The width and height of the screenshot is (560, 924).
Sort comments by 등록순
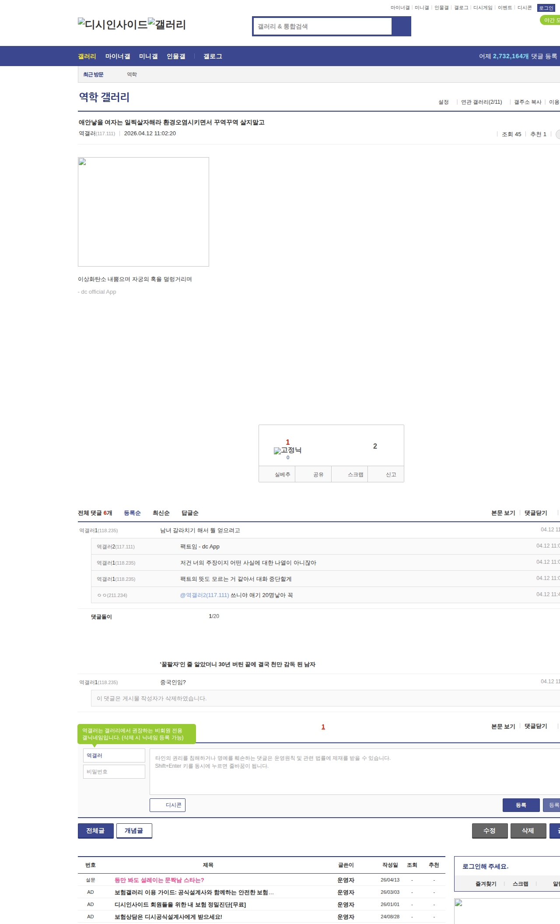pyautogui.click(x=132, y=513)
